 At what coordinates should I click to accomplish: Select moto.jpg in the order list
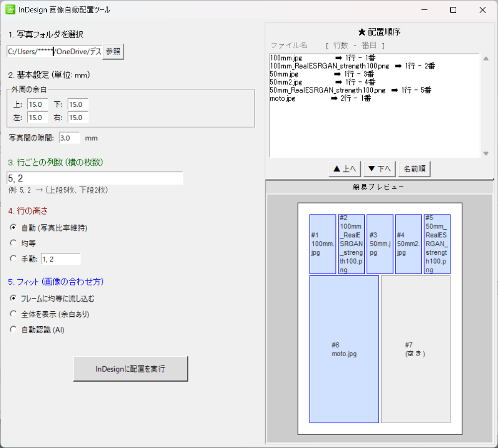[x=283, y=98]
